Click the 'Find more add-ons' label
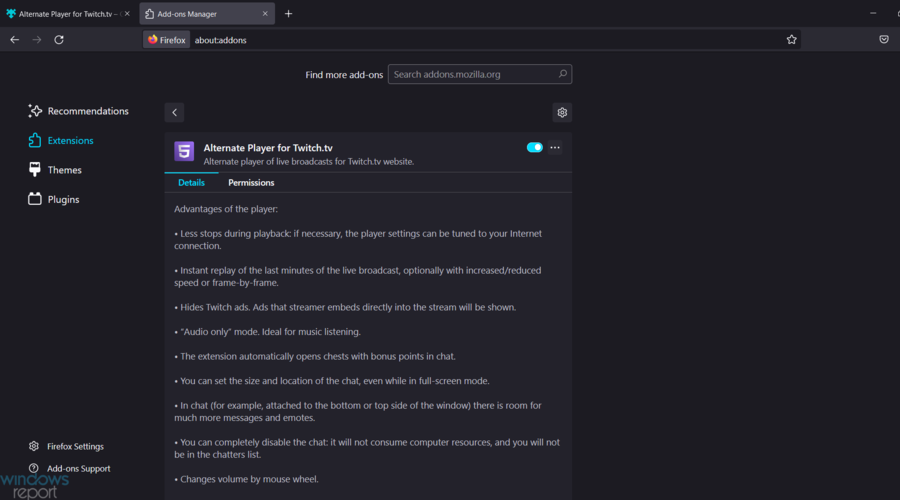The image size is (900, 500). [x=344, y=75]
